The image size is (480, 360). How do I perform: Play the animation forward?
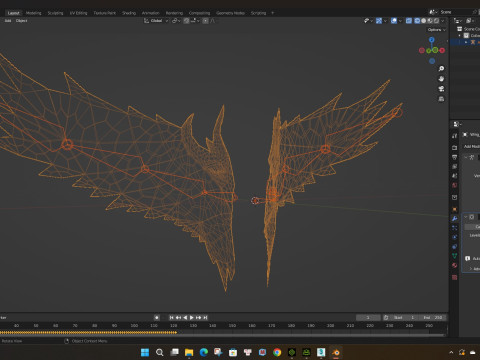(x=192, y=317)
